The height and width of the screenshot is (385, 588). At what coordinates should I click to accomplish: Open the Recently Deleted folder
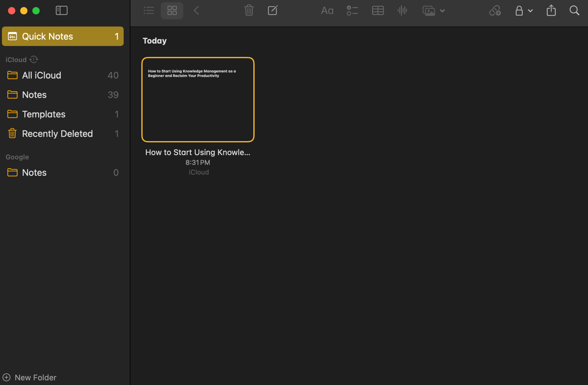(57, 133)
